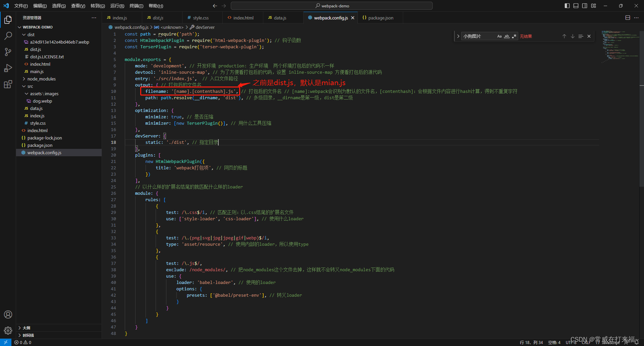Switch to the package.json tab
644x346 pixels.
click(381, 18)
